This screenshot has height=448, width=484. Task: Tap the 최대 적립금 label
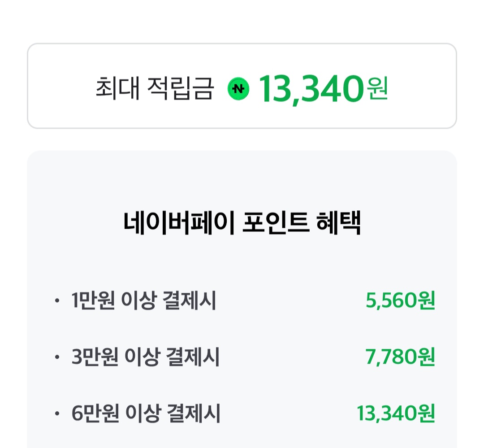(x=154, y=88)
